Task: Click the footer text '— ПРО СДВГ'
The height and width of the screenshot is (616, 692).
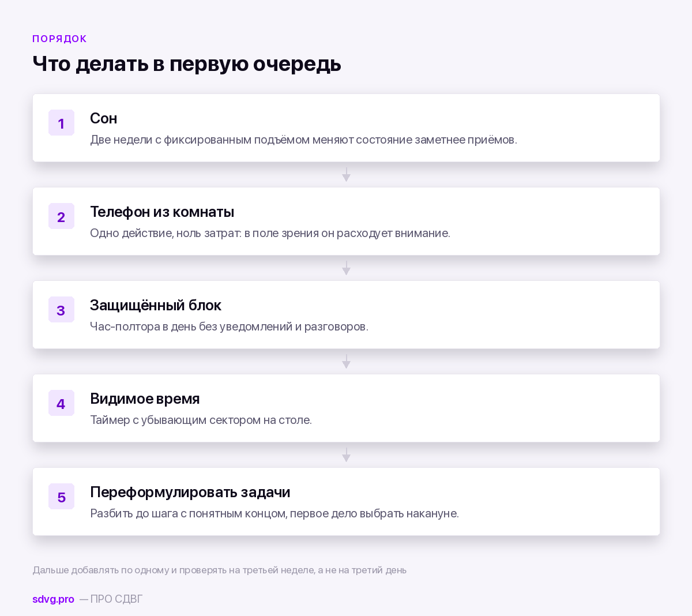Action: tap(111, 599)
